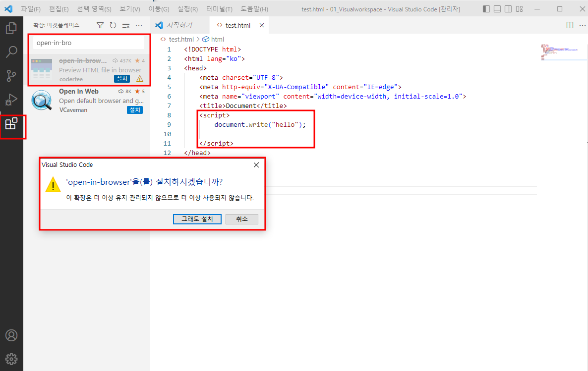Image resolution: width=588 pixels, height=371 pixels.
Task: Open the 실행(R) menu
Action: coord(187,9)
